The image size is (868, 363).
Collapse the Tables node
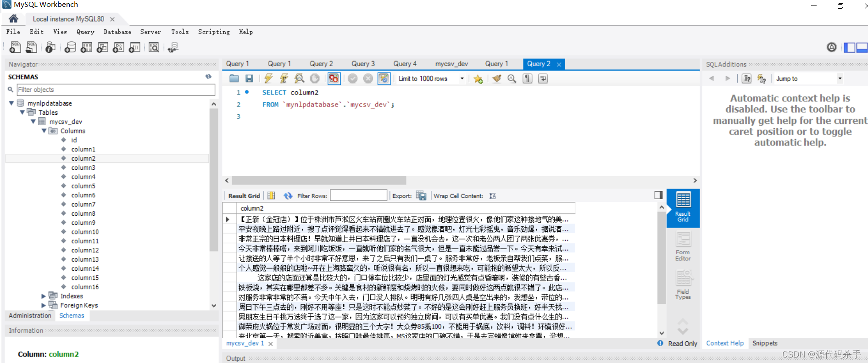(x=22, y=112)
